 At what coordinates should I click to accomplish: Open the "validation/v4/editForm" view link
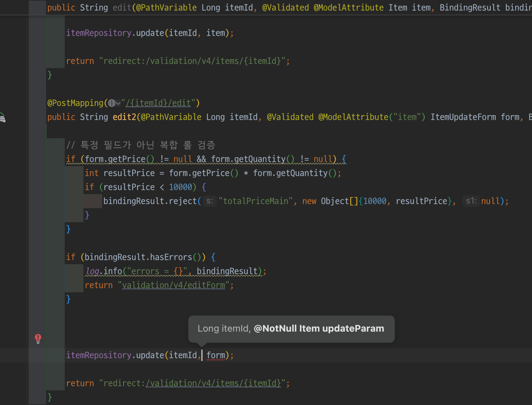point(174,285)
